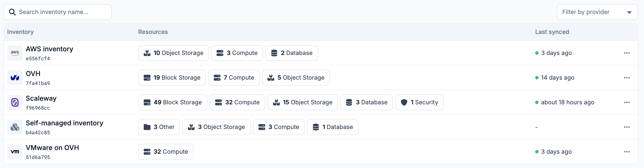This screenshot has height=168, width=644.
Task: Click inventory ID b4a42c85
Action: point(38,133)
